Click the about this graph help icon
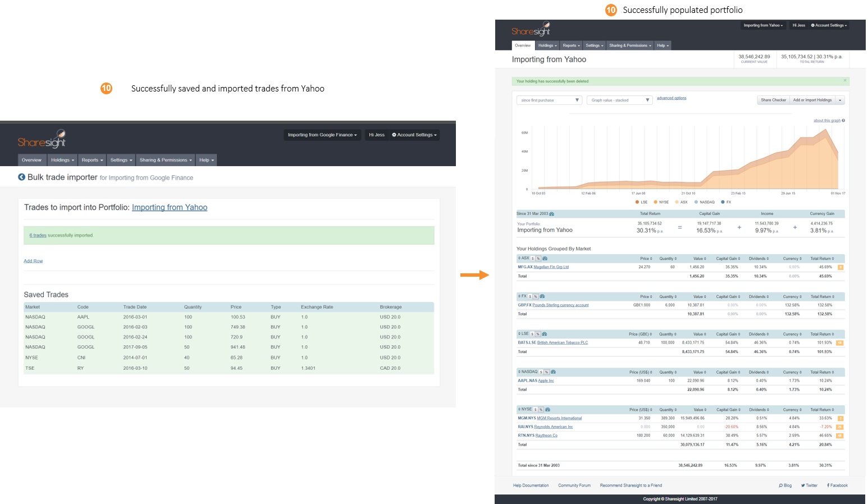Image resolution: width=868 pixels, height=504 pixels. coord(843,121)
